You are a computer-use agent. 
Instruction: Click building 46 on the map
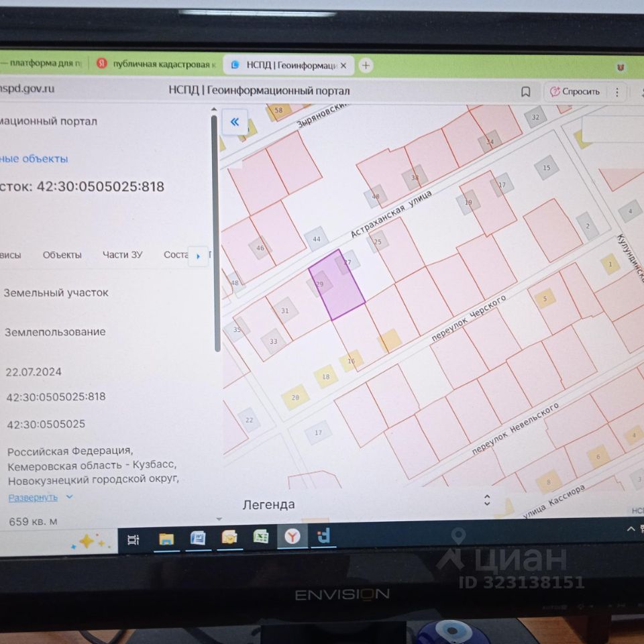(260, 248)
